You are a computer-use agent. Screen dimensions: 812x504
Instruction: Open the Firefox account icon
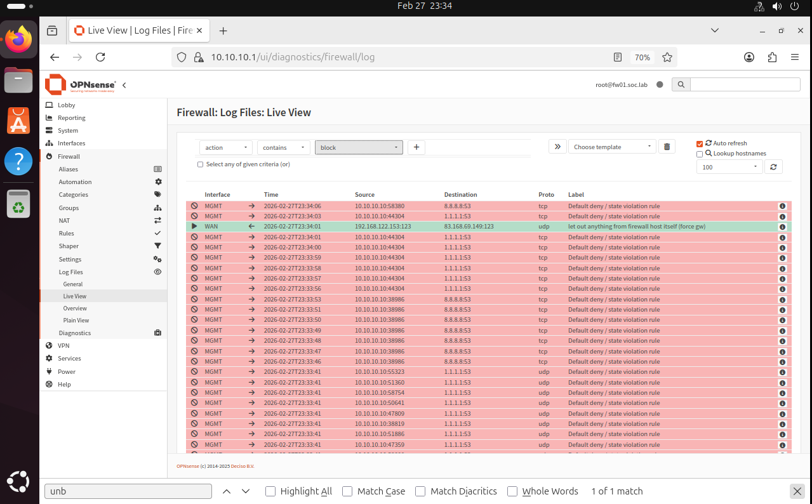(749, 57)
